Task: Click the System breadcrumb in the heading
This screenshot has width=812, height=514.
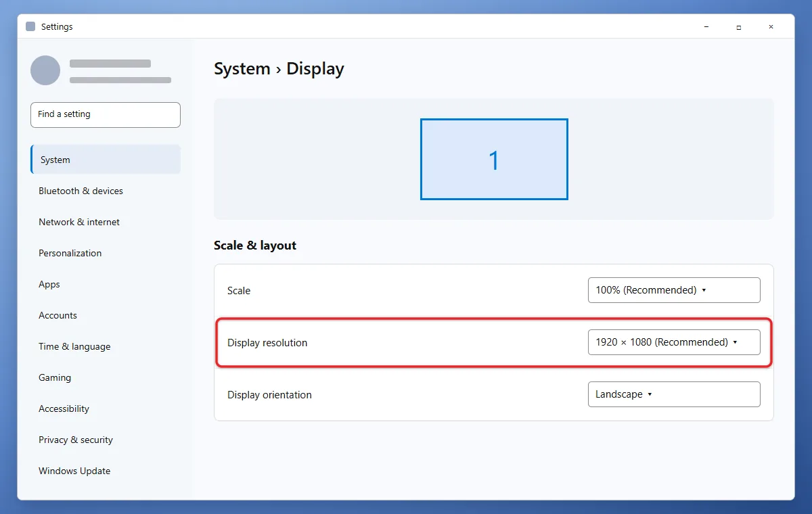Action: (242, 69)
